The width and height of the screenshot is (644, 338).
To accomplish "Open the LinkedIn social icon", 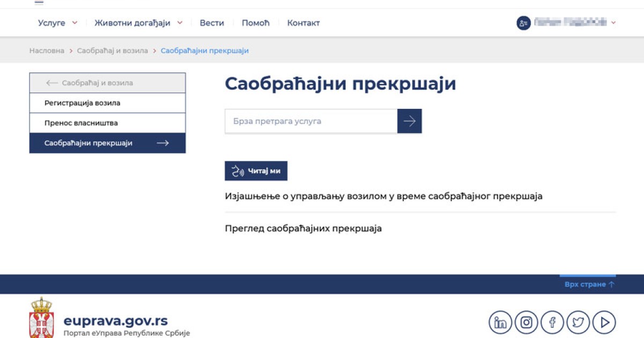I will (x=500, y=322).
